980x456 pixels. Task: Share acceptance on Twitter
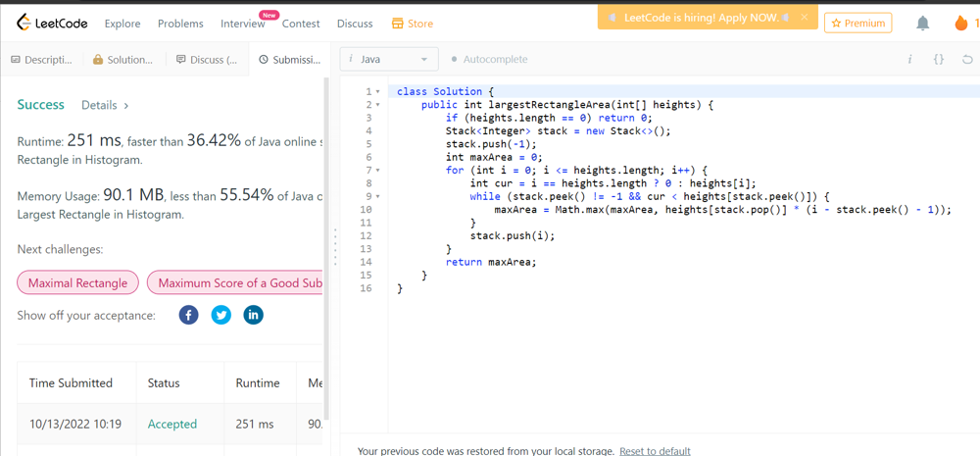[220, 315]
